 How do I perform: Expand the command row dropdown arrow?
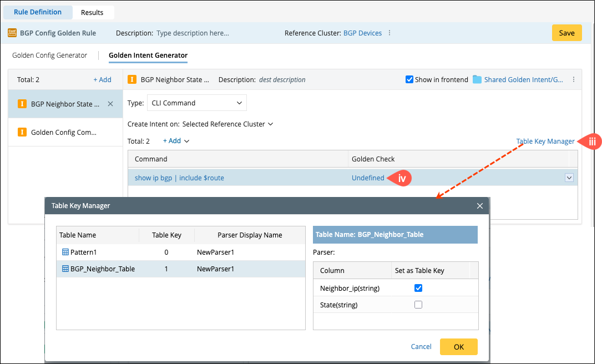[569, 178]
